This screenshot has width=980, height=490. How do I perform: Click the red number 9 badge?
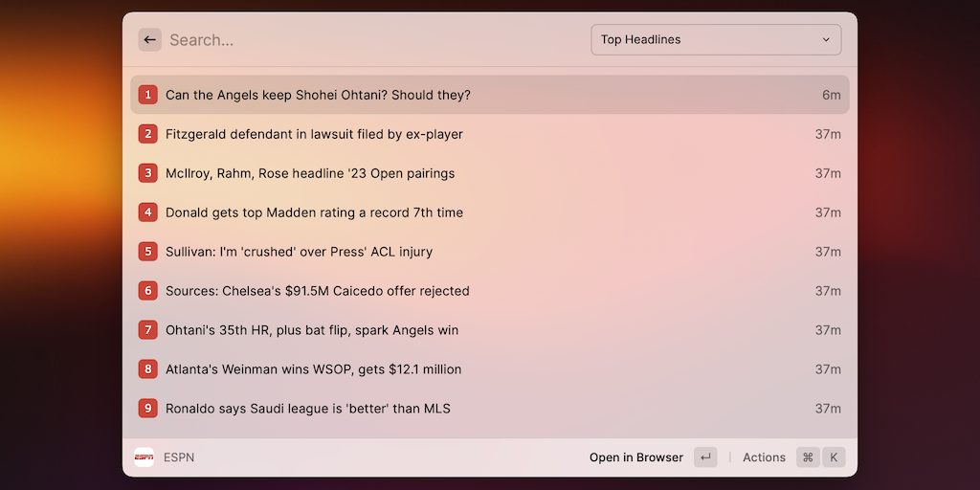tap(147, 409)
